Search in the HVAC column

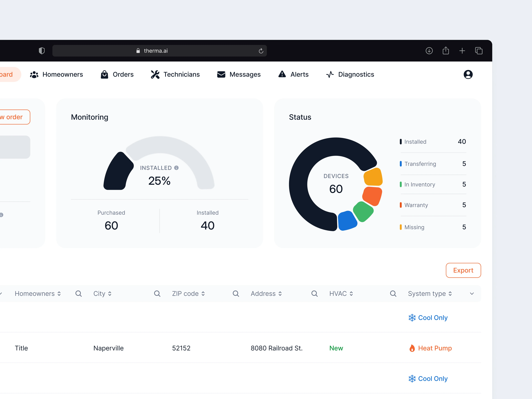(393, 293)
